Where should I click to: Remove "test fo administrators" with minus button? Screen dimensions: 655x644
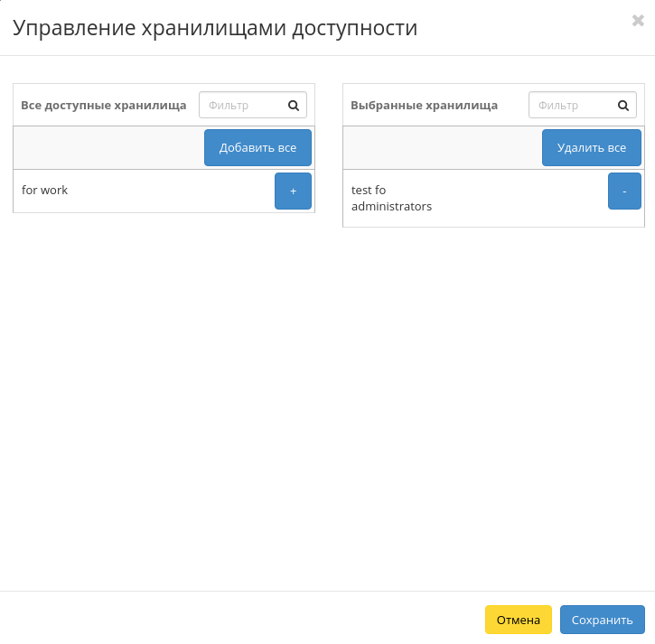tap(624, 191)
